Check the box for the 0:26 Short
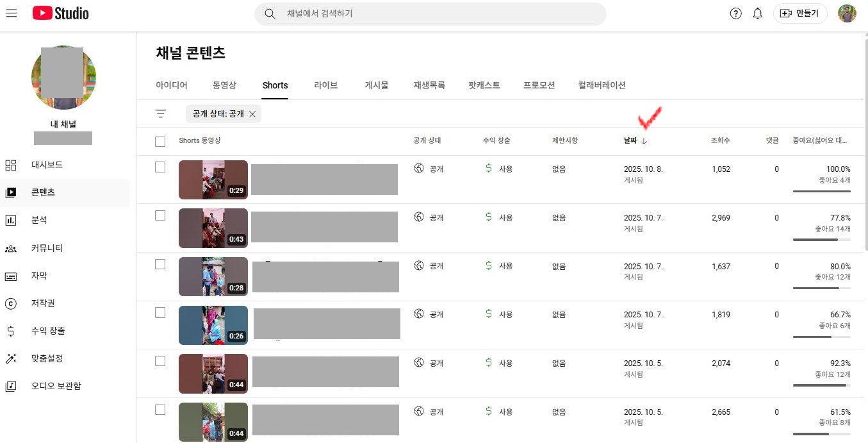 (160, 313)
